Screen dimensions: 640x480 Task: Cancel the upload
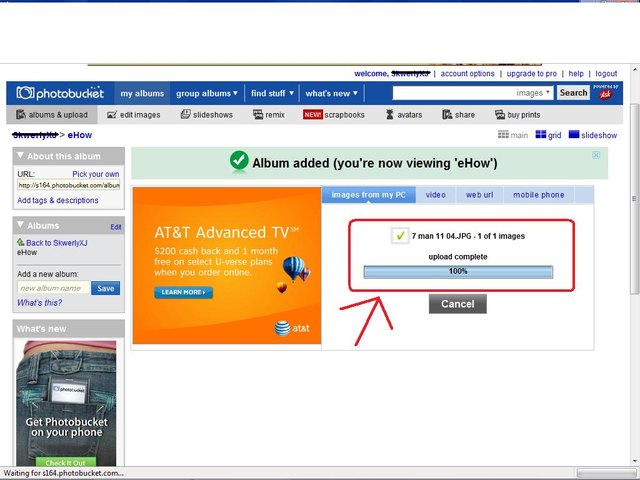458,304
